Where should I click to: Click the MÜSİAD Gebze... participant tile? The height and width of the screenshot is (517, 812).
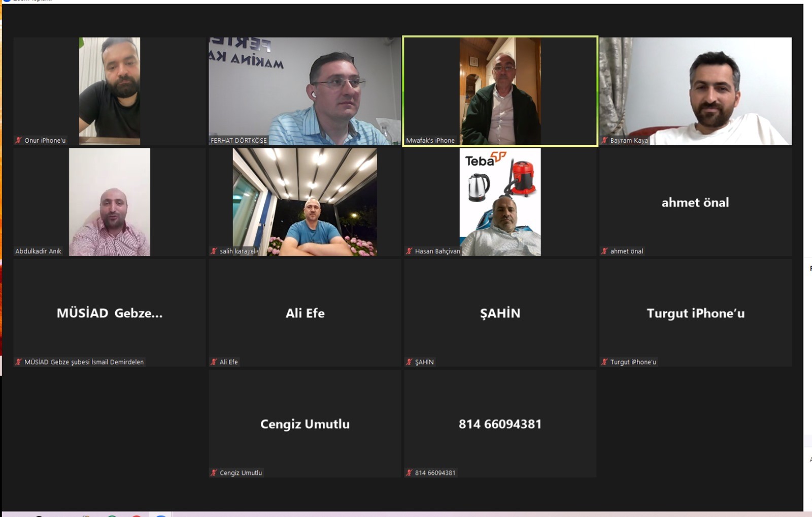tap(110, 313)
